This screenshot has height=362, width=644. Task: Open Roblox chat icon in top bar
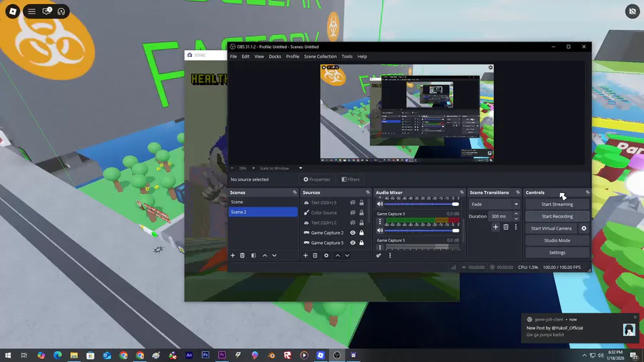point(47,11)
